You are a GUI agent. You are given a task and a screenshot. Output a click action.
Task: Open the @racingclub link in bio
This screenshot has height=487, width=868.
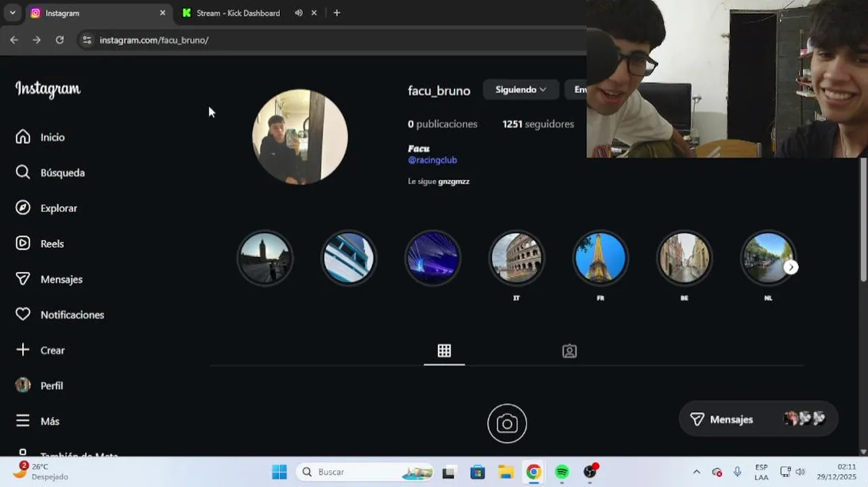tap(433, 160)
